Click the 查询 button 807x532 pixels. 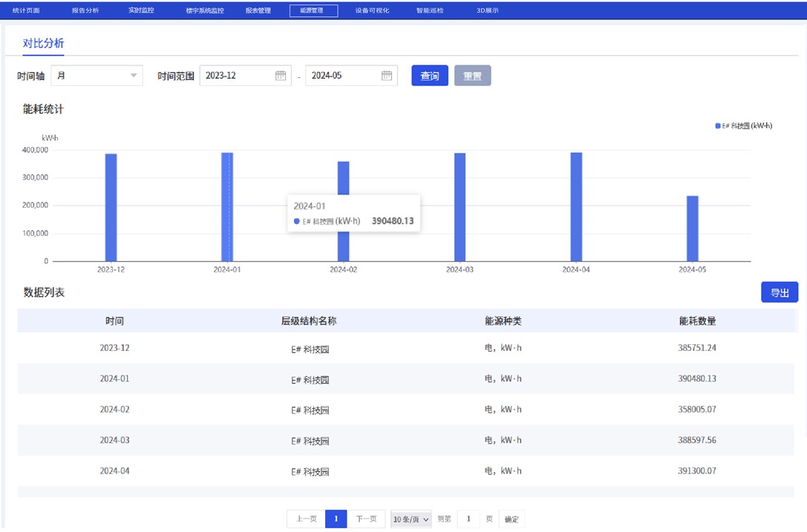click(x=430, y=76)
